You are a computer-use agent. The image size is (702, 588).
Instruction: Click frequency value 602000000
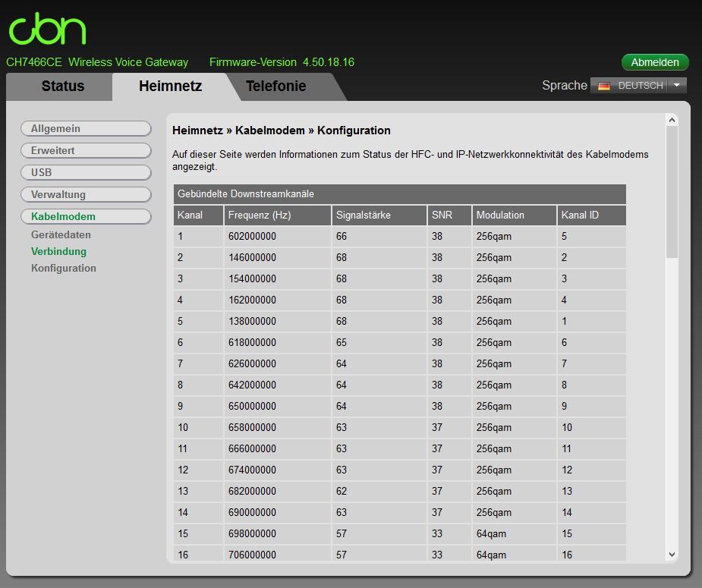coord(252,236)
